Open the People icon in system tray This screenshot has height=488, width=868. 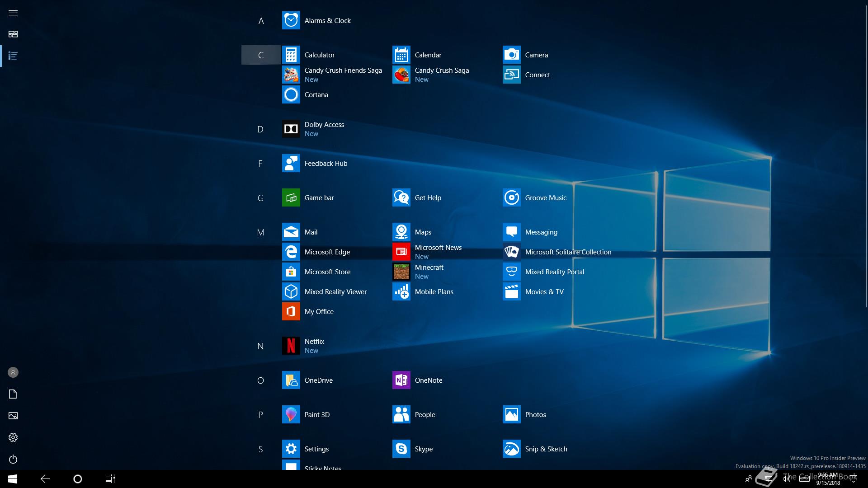[748, 479]
